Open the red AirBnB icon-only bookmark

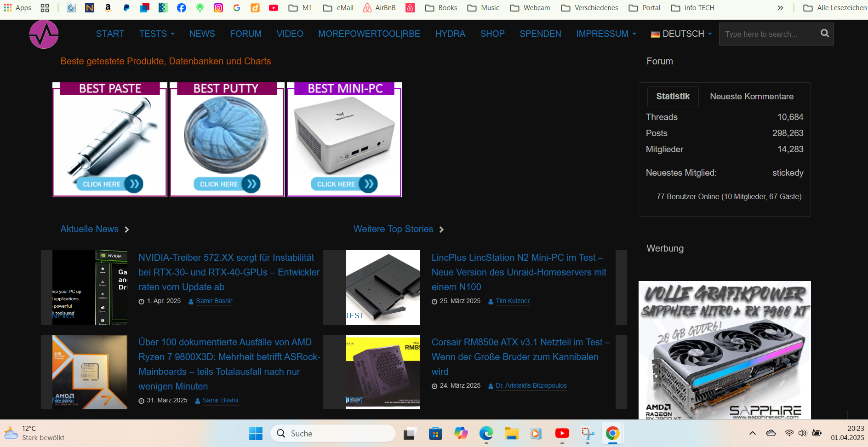point(410,7)
